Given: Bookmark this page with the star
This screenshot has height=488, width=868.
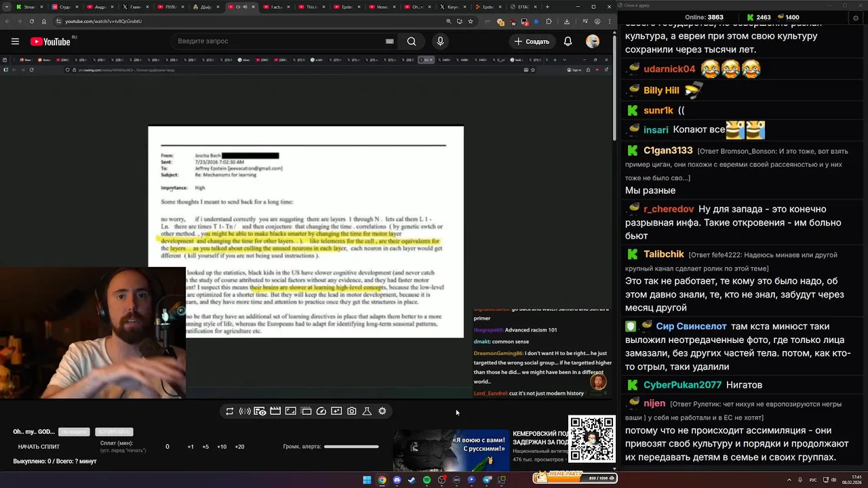Looking at the screenshot, I should click(471, 21).
